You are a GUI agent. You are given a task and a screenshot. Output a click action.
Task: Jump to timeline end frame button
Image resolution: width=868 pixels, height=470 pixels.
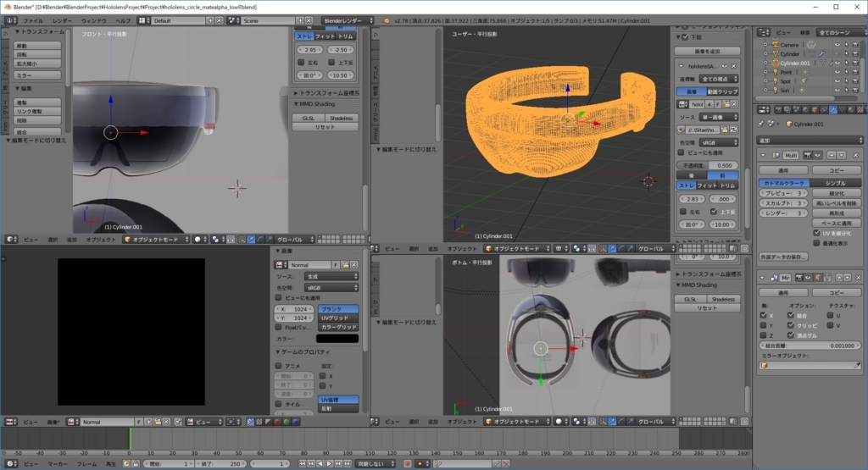click(x=347, y=464)
